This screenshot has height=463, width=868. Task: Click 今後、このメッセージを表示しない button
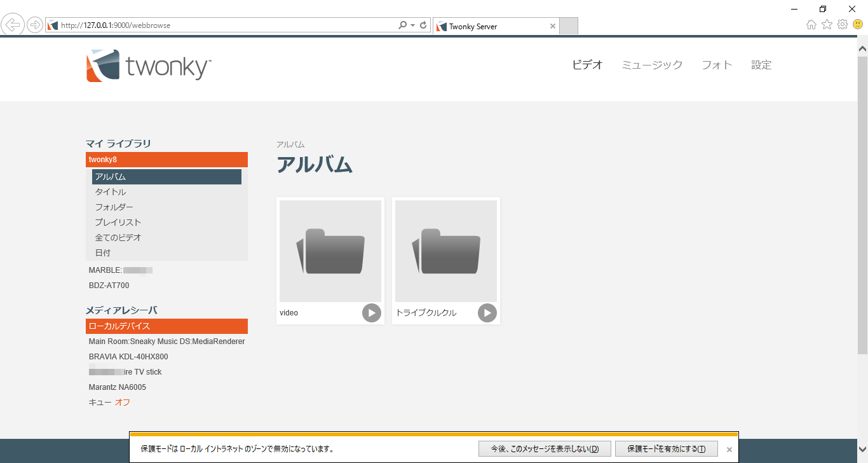click(545, 448)
